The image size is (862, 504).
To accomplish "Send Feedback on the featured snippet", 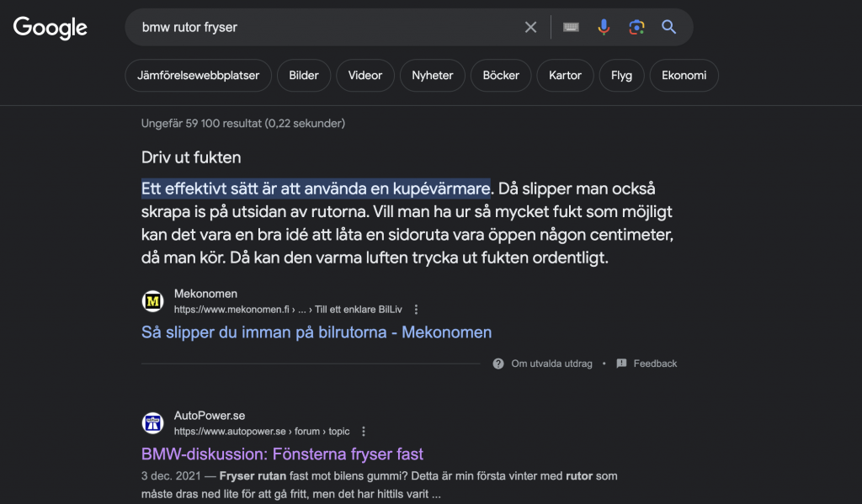I will click(654, 363).
